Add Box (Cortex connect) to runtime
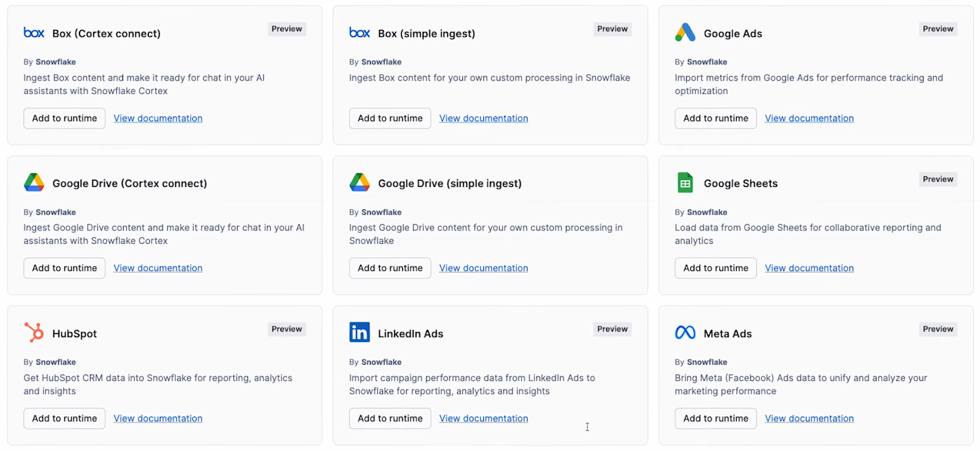Image resolution: width=980 pixels, height=451 pixels. 64,118
